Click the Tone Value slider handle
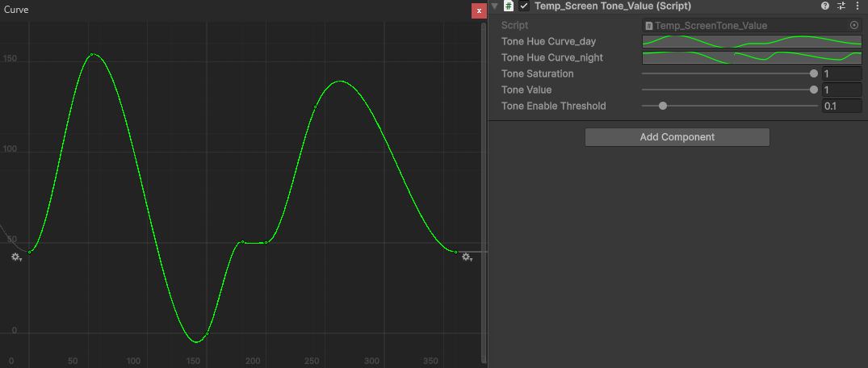The height and width of the screenshot is (368, 868). pyautogui.click(x=814, y=90)
